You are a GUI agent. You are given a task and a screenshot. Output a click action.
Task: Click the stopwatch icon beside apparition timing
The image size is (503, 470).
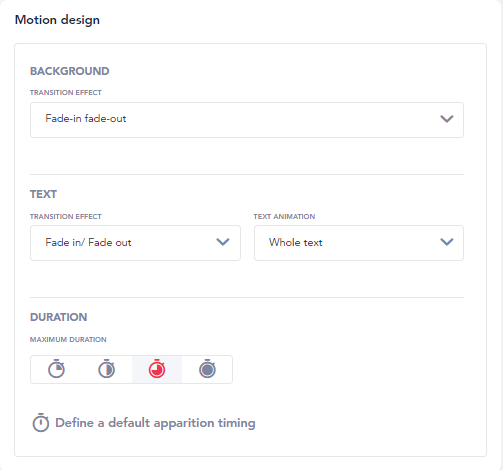pos(41,423)
